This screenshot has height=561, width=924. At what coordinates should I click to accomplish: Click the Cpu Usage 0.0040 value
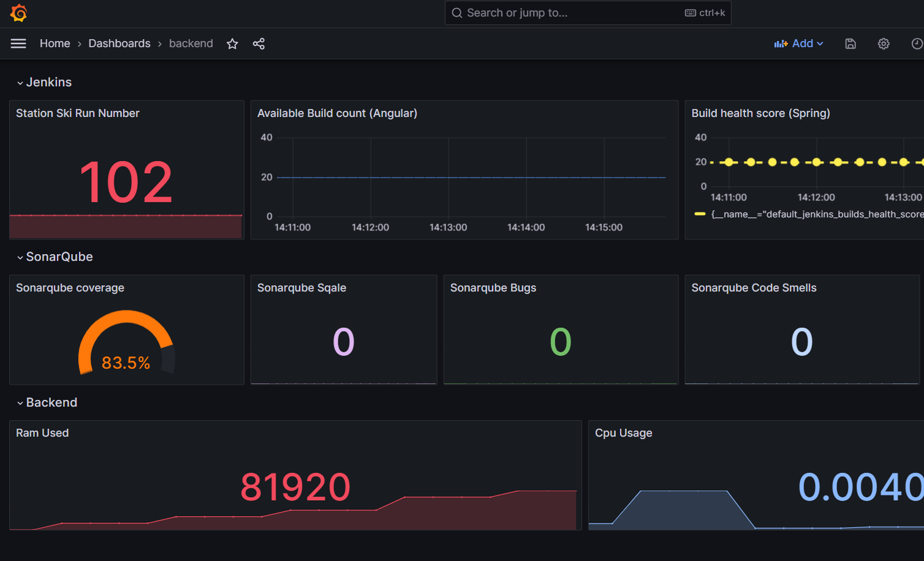point(861,487)
